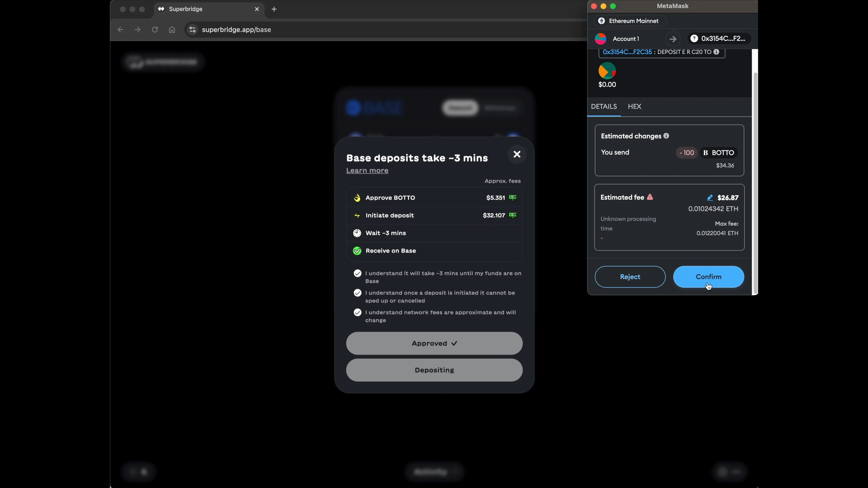This screenshot has width=868, height=488.
Task: Go back in the browser
Action: tap(120, 30)
